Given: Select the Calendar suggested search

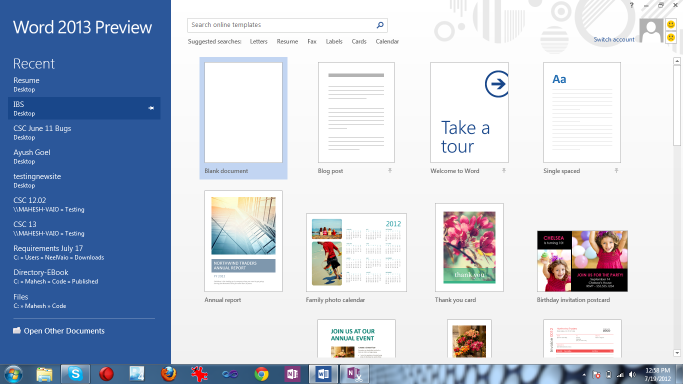Looking at the screenshot, I should pos(387,42).
